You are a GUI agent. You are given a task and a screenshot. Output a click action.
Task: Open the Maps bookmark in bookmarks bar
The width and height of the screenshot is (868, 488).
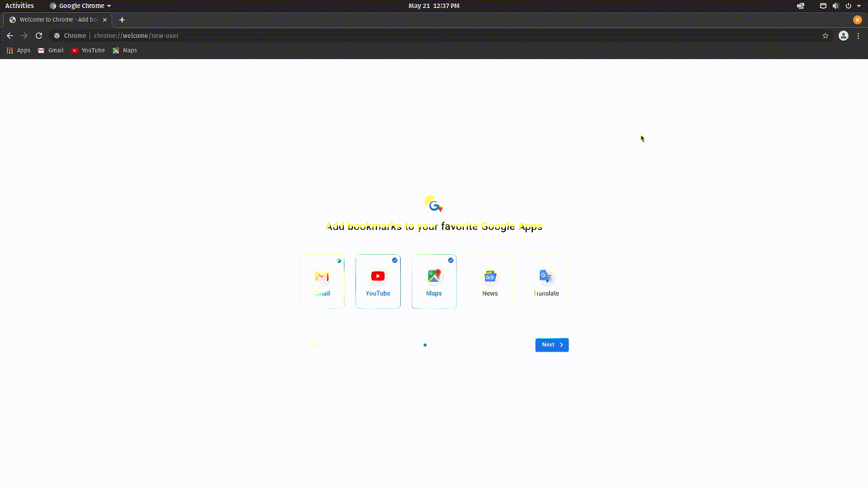click(x=125, y=50)
